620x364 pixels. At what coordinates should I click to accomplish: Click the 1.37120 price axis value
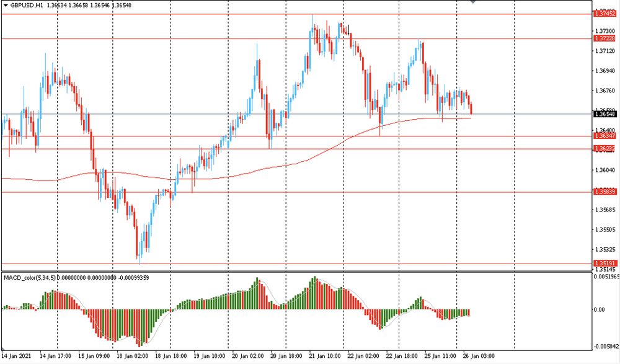605,51
